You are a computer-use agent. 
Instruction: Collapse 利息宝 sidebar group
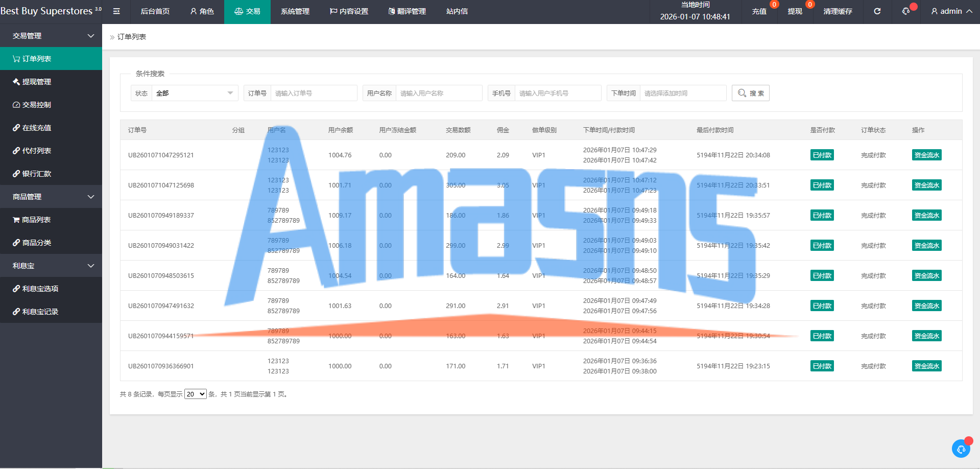click(51, 266)
